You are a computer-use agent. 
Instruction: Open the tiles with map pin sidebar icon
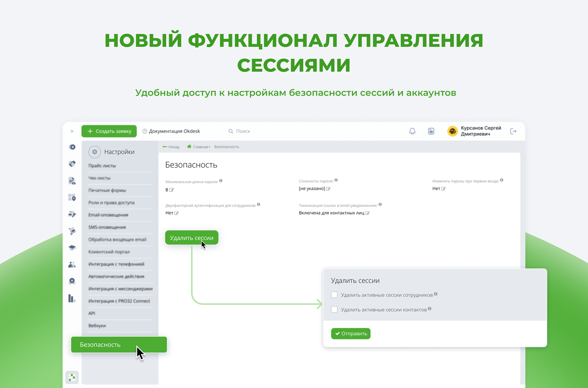coord(72,197)
